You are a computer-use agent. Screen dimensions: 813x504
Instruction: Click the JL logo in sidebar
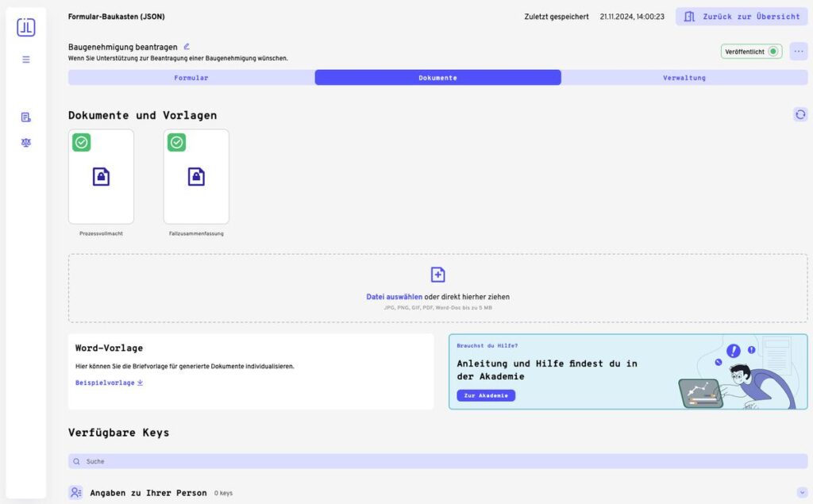tap(26, 27)
